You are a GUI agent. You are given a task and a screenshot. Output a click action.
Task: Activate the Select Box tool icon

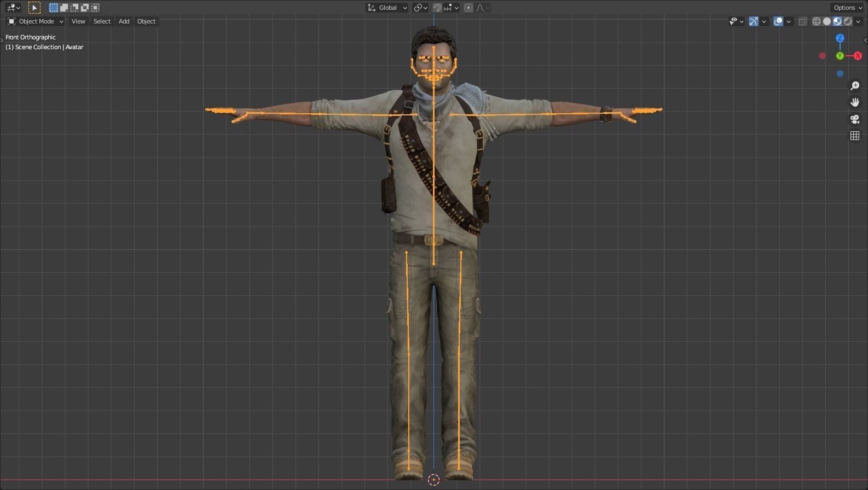tap(34, 8)
